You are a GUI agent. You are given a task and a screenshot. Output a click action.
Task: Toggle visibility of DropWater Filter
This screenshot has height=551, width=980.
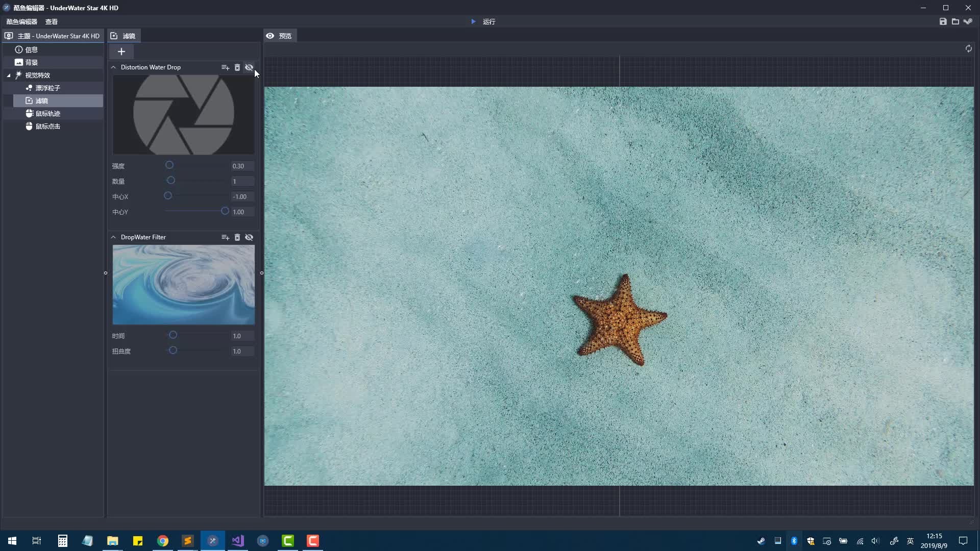[249, 237]
